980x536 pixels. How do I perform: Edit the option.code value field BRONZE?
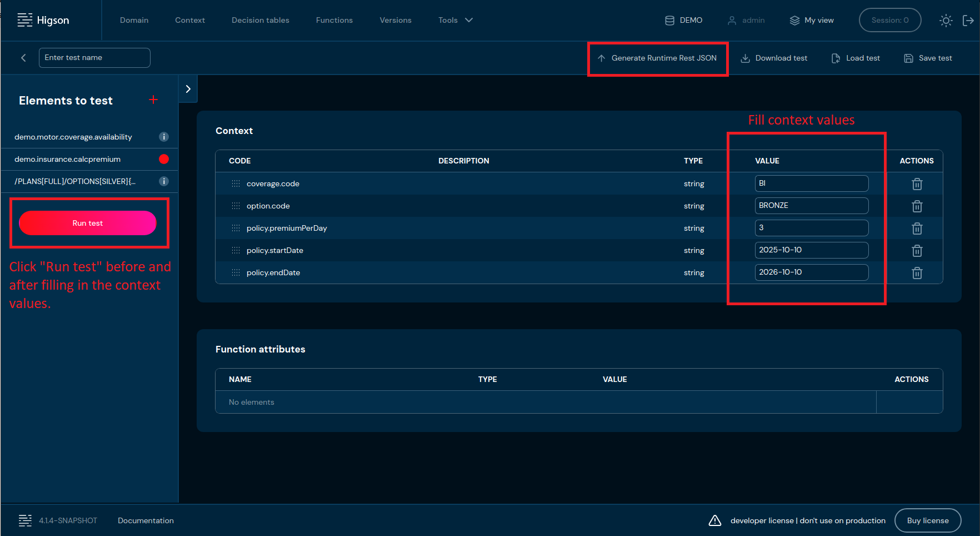point(812,206)
